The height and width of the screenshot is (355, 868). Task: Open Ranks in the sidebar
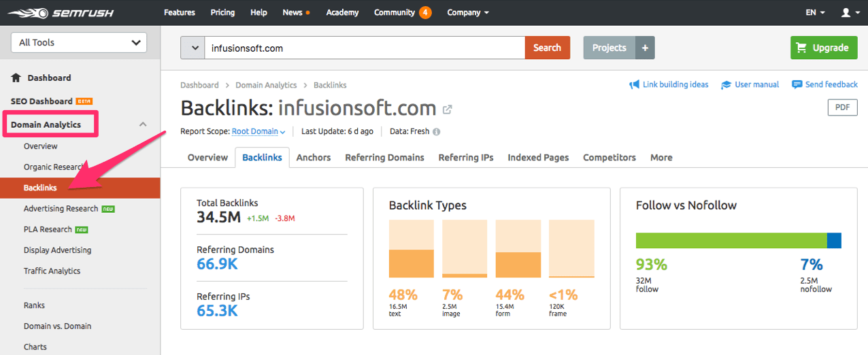pyautogui.click(x=34, y=305)
